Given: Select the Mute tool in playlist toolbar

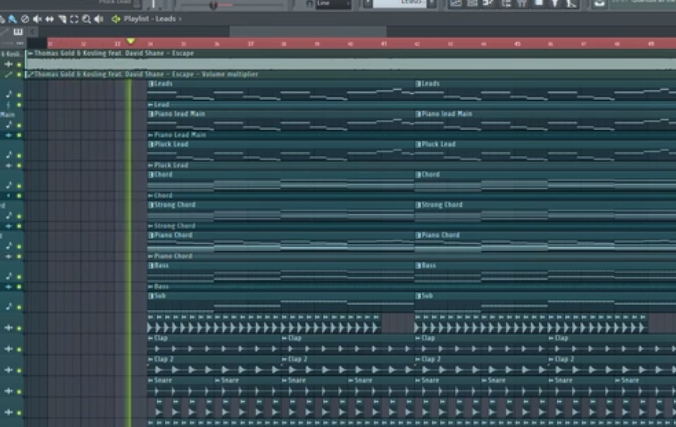Looking at the screenshot, I should point(38,19).
